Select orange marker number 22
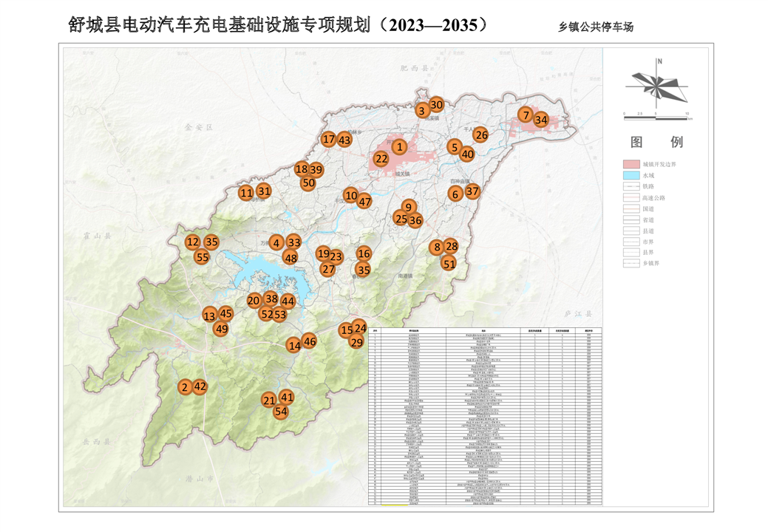 click(381, 159)
